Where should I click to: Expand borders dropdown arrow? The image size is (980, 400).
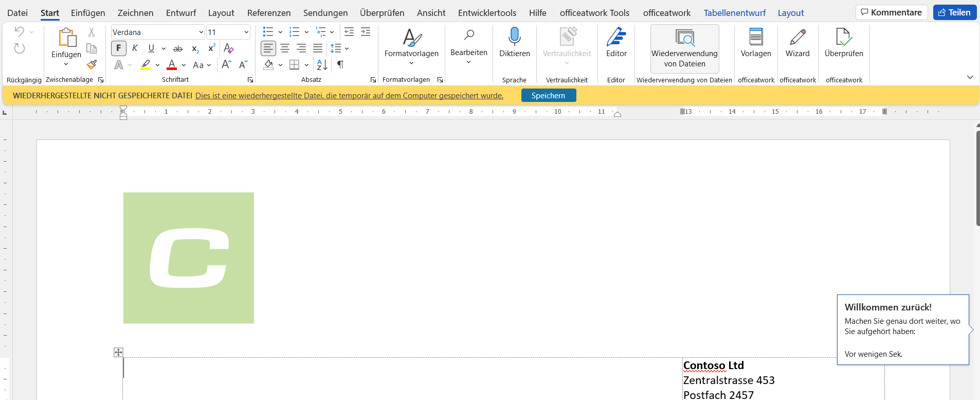(x=306, y=65)
